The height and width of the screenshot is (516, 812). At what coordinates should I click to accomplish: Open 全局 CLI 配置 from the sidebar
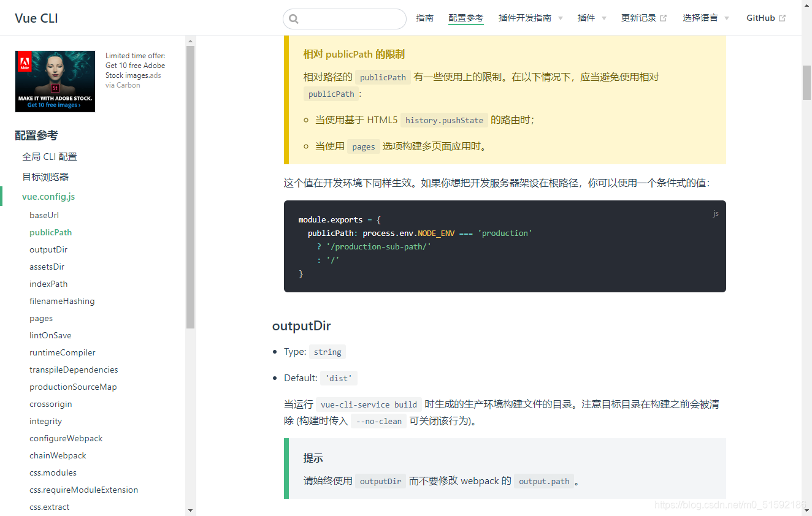click(50, 156)
